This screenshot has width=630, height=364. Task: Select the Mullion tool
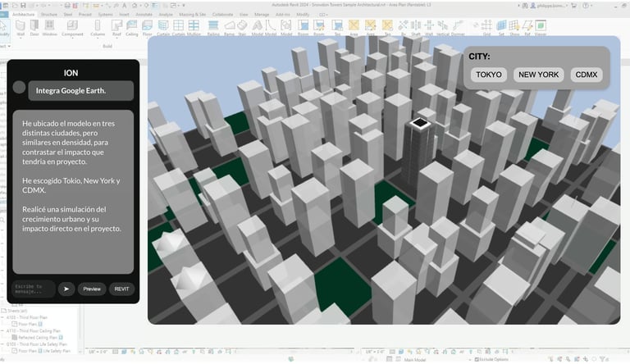click(194, 28)
